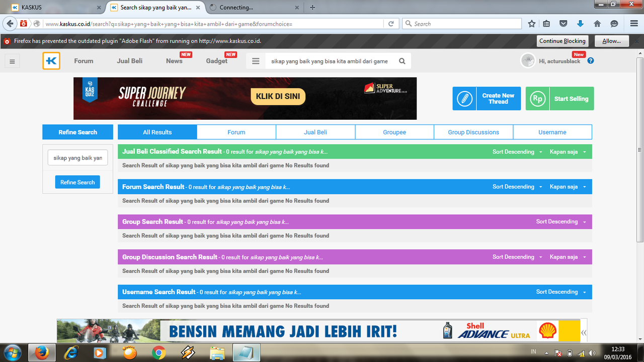Expand Kapan saja in Group Discussion results
Screen dimensions: 644x362
pyautogui.click(x=568, y=257)
